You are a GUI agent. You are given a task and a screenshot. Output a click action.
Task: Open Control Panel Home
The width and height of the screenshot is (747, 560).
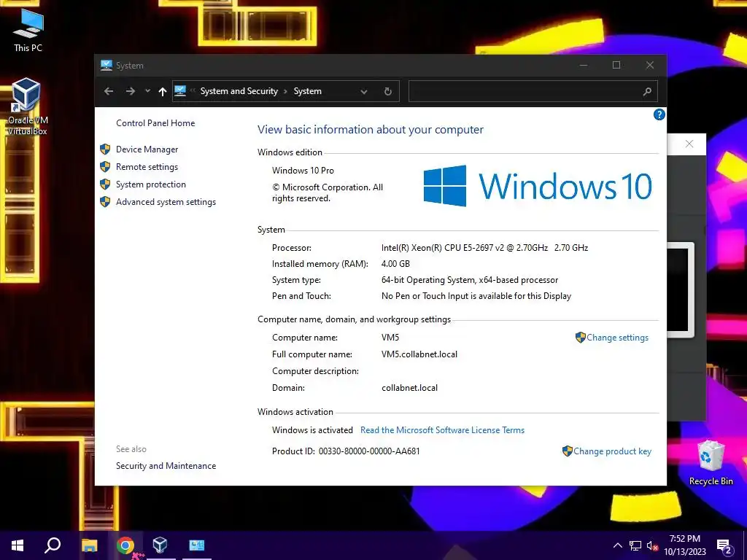(155, 122)
